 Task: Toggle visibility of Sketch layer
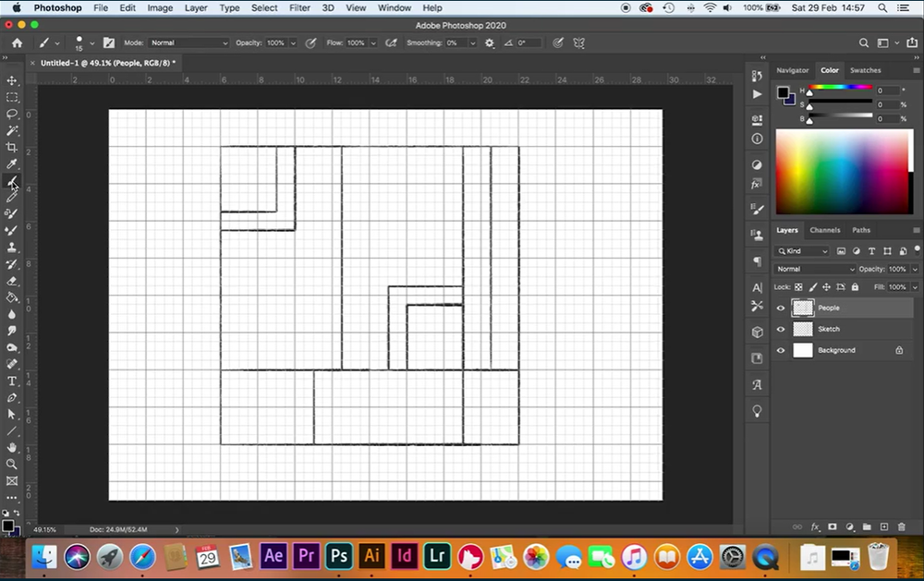coord(781,330)
